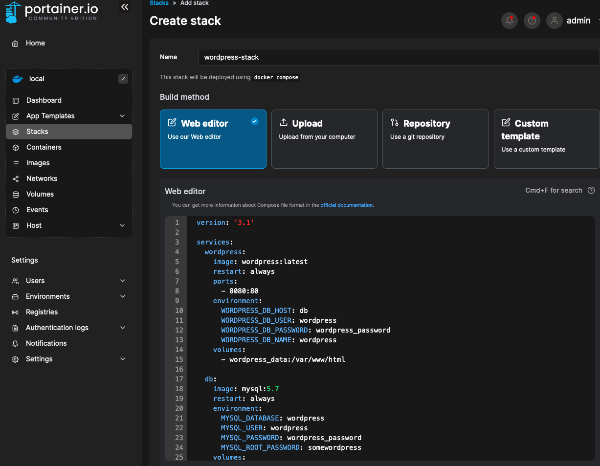Select the Upload build method
Screen dimensions: 600x466
[324, 139]
